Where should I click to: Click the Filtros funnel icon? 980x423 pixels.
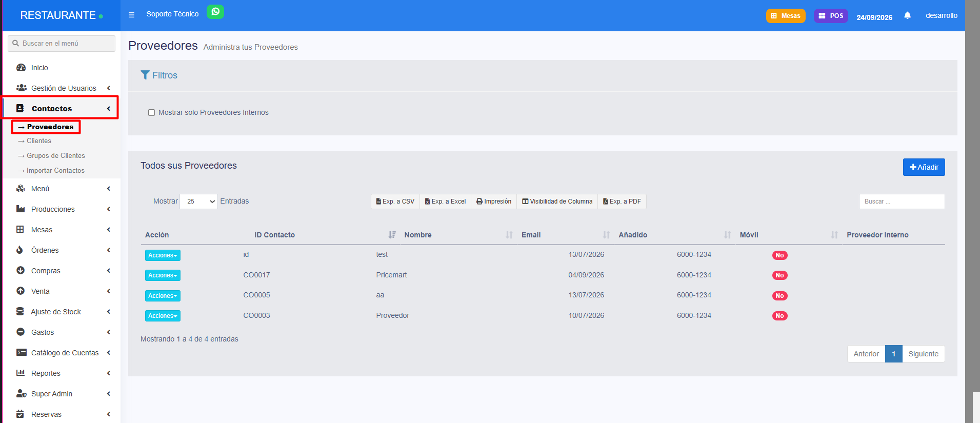145,75
